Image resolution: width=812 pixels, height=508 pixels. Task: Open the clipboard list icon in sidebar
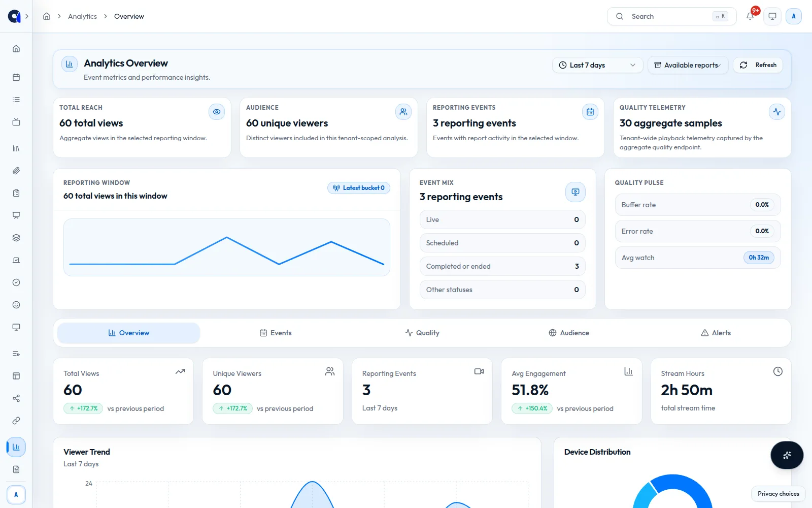point(16,193)
